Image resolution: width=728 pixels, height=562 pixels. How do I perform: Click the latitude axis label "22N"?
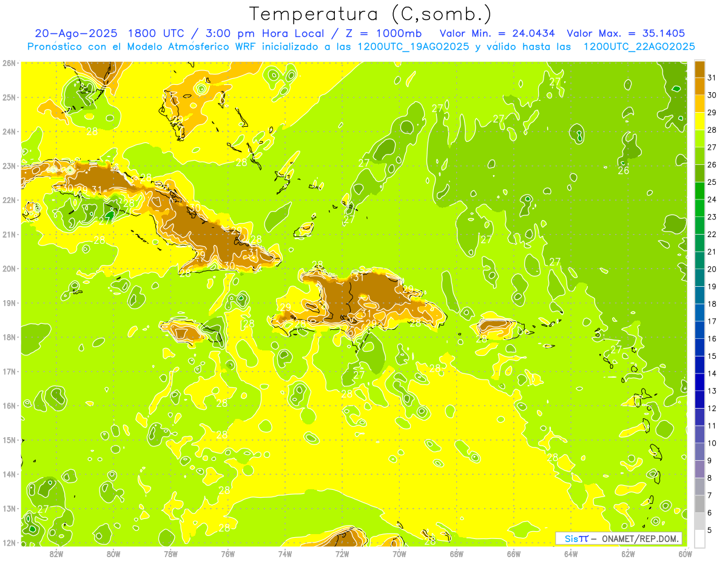9,200
